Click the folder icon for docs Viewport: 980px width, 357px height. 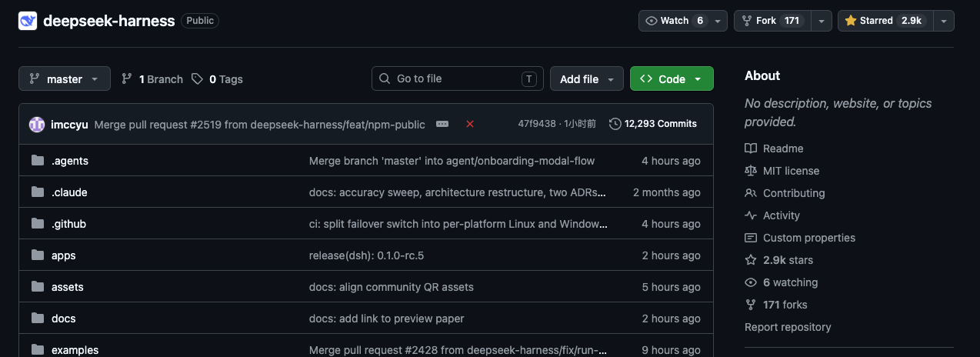[x=38, y=319]
